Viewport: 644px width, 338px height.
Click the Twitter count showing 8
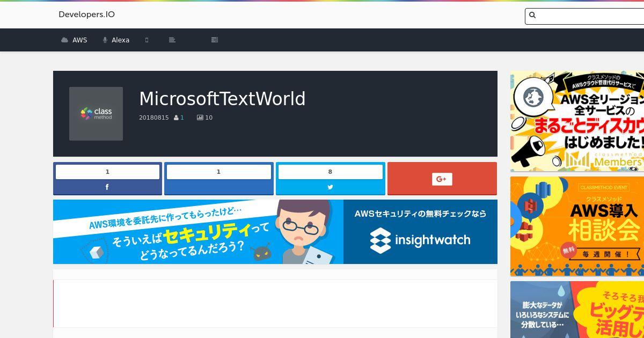point(330,172)
